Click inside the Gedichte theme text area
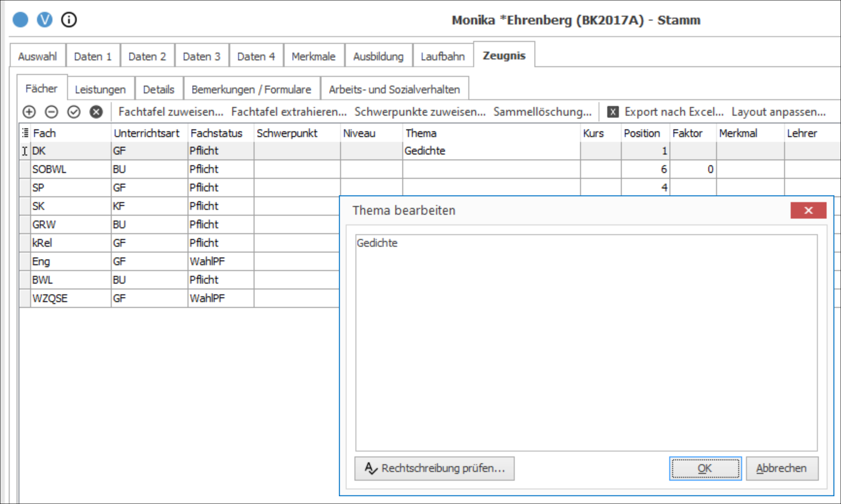 (x=586, y=342)
